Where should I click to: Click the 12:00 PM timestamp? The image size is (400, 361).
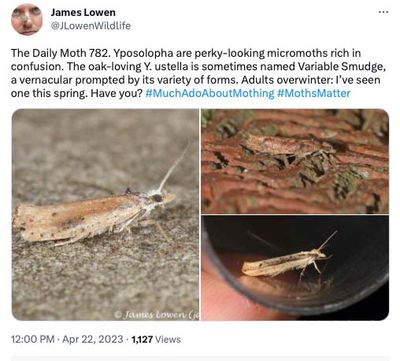33,339
